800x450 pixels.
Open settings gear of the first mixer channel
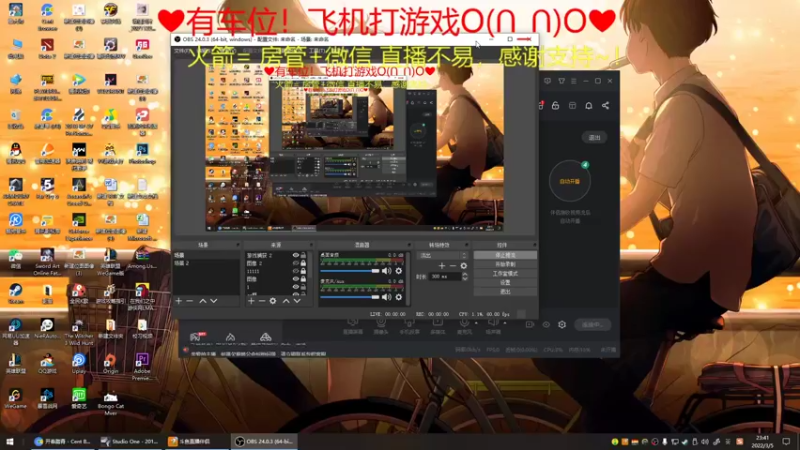(399, 271)
